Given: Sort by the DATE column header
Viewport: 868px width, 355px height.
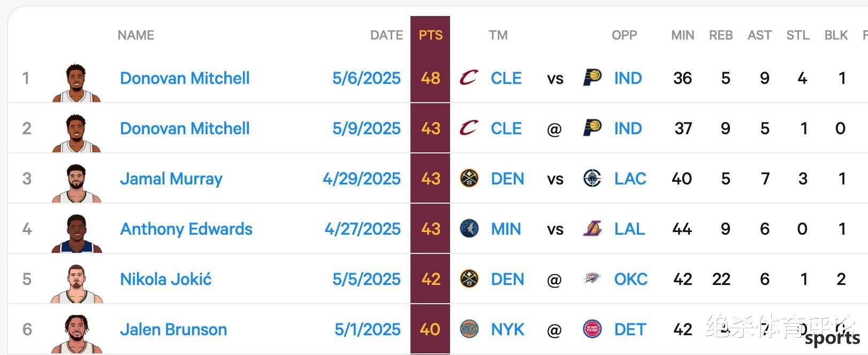Looking at the screenshot, I should tap(386, 35).
